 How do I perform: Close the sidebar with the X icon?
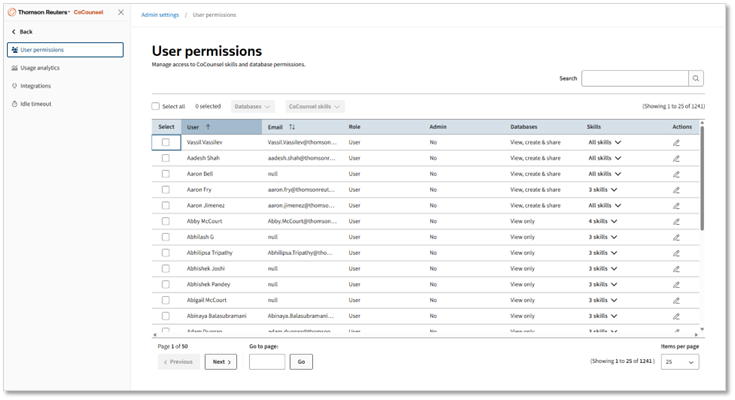coord(121,12)
